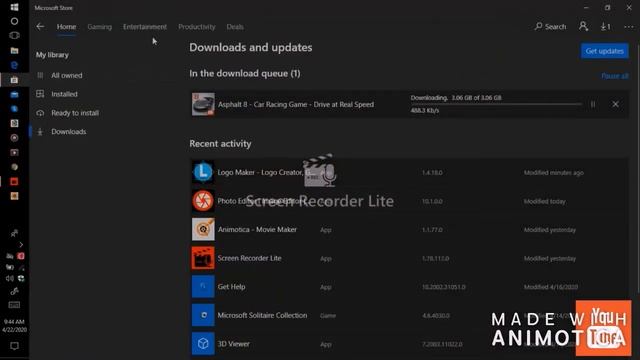Cancel the Asphalt 8 download with the X
The height and width of the screenshot is (360, 640).
coord(616,104)
